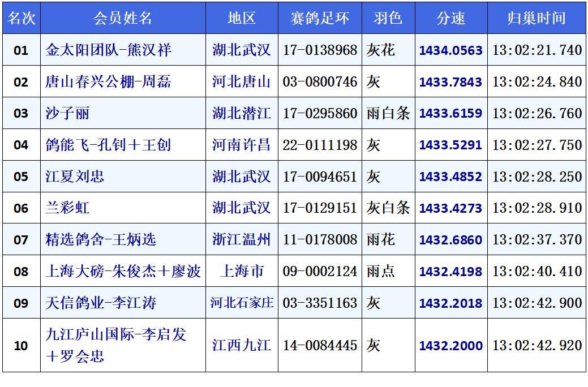This screenshot has width=588, height=387.
Task: Select homing time 13:02:42.920
Action: pyautogui.click(x=537, y=346)
